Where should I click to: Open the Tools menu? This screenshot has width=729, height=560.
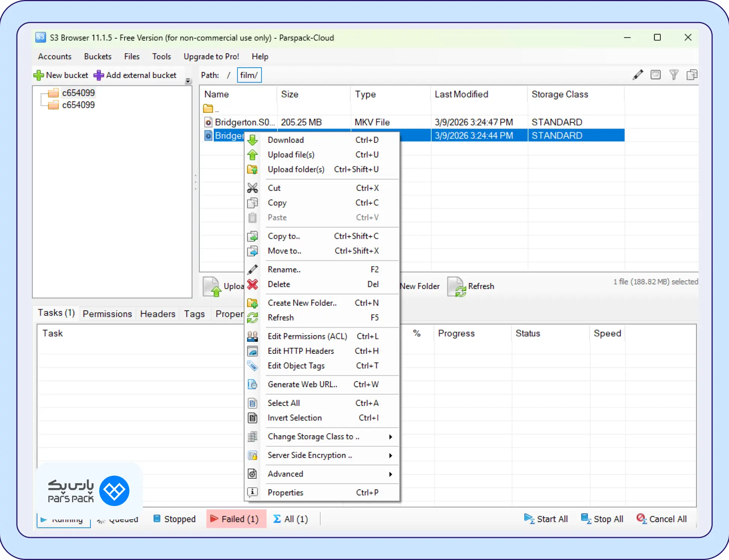pyautogui.click(x=161, y=56)
